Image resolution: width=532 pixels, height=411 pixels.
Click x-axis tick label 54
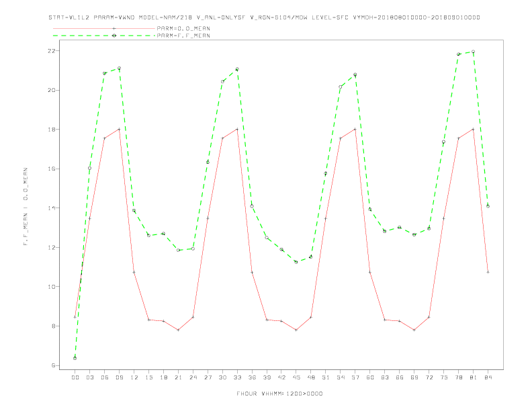tap(341, 377)
